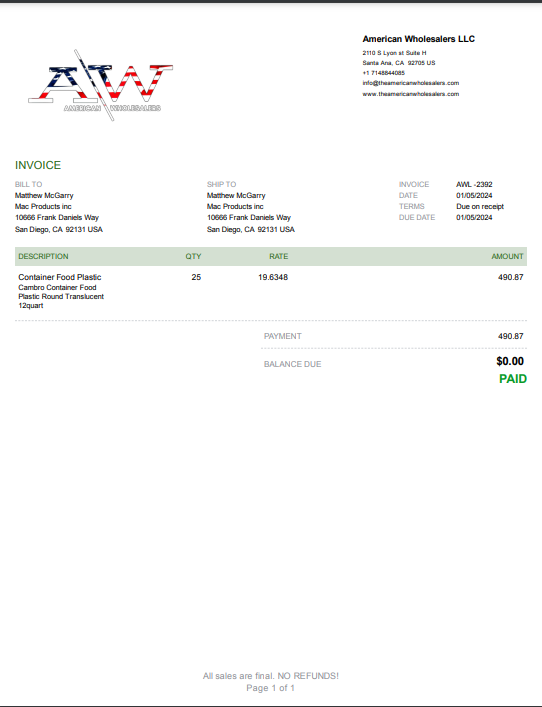This screenshot has width=542, height=707.
Task: Click the Page 1 of 1 footer text
Action: (271, 688)
